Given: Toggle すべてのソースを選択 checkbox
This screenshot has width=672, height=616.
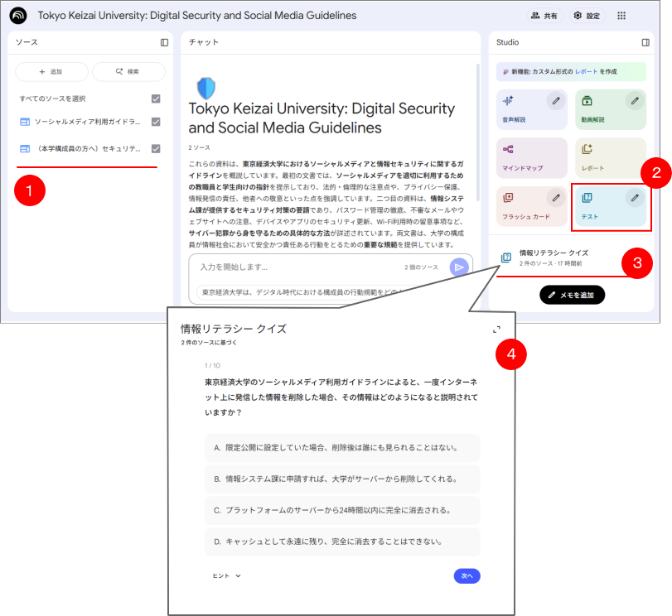Looking at the screenshot, I should coord(156,99).
